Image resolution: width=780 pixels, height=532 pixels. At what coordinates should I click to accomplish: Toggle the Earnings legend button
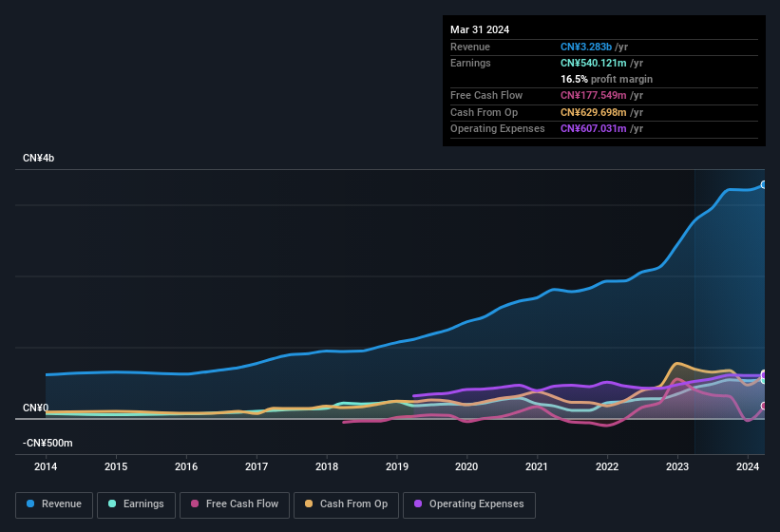[x=136, y=504]
